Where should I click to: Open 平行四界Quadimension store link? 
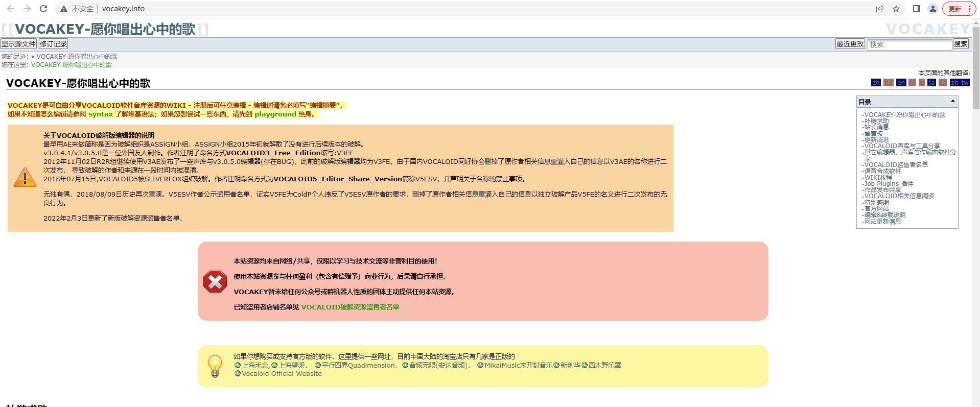point(355,365)
